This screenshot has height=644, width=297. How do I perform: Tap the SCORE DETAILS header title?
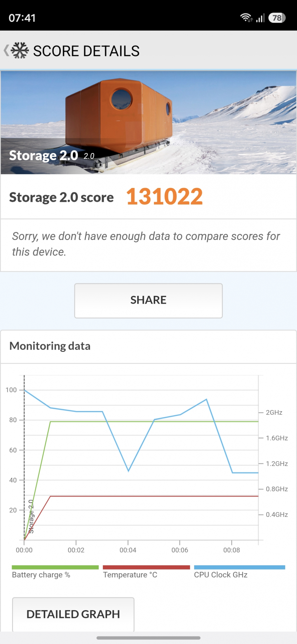pyautogui.click(x=86, y=51)
